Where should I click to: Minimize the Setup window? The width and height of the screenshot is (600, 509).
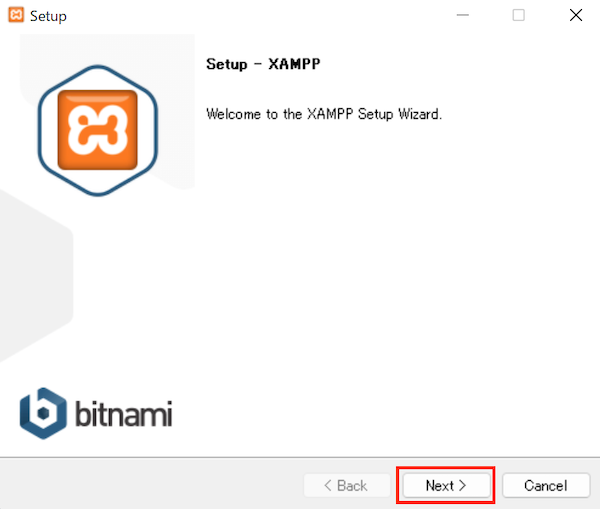click(463, 15)
